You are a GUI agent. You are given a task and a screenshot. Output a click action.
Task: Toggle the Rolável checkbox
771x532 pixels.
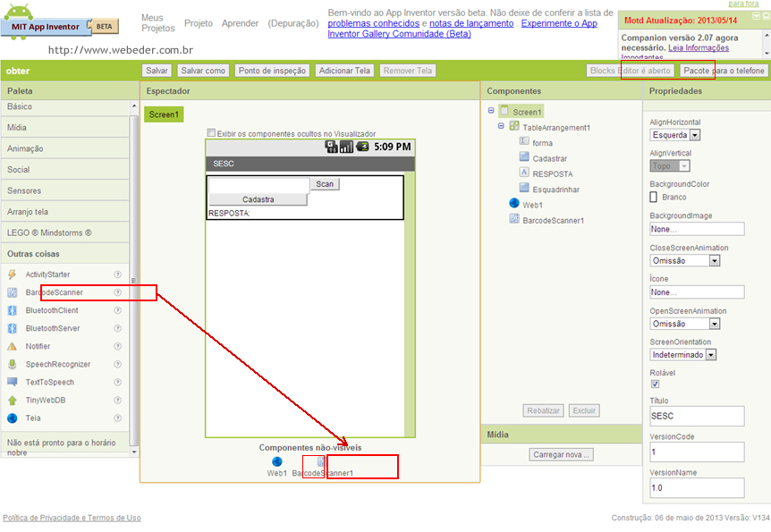point(655,384)
